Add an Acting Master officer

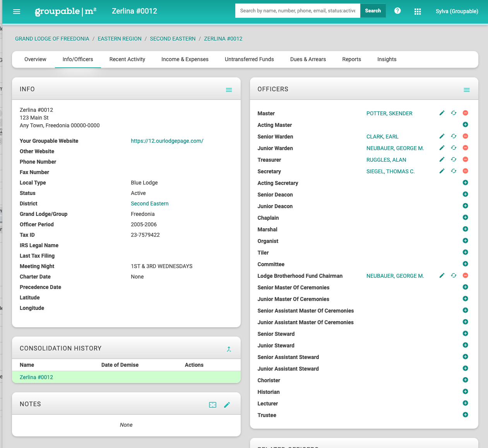(466, 125)
